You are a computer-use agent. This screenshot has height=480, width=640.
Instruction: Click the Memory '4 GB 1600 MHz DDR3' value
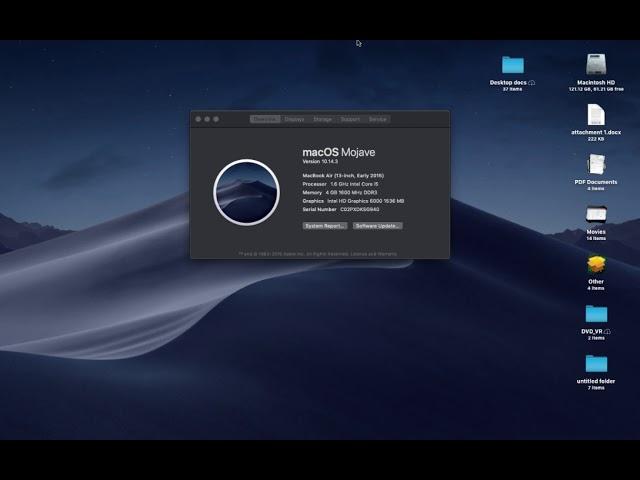pos(351,193)
